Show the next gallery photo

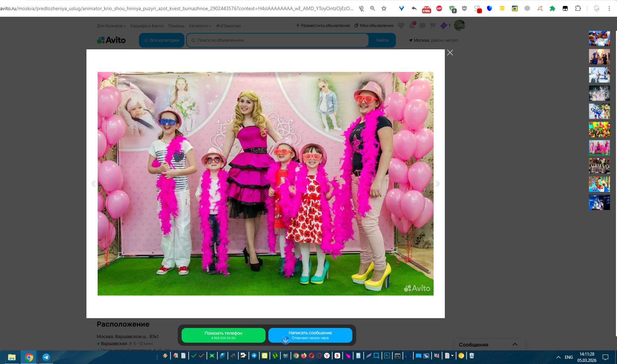(x=438, y=184)
